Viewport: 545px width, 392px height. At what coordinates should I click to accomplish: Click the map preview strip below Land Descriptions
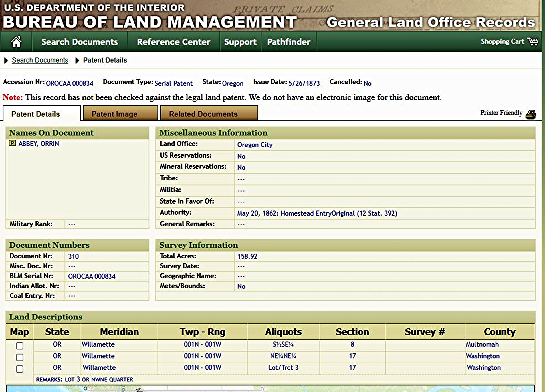pos(270,388)
